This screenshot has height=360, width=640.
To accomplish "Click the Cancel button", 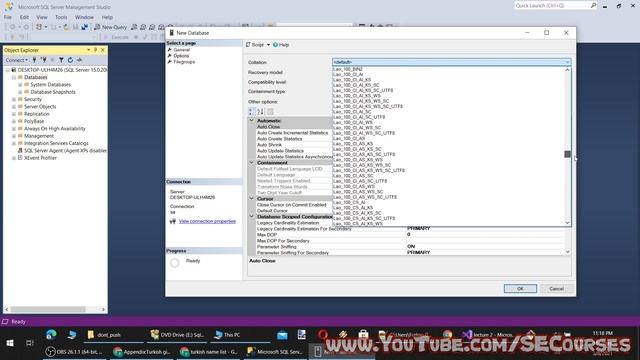I will (x=556, y=289).
